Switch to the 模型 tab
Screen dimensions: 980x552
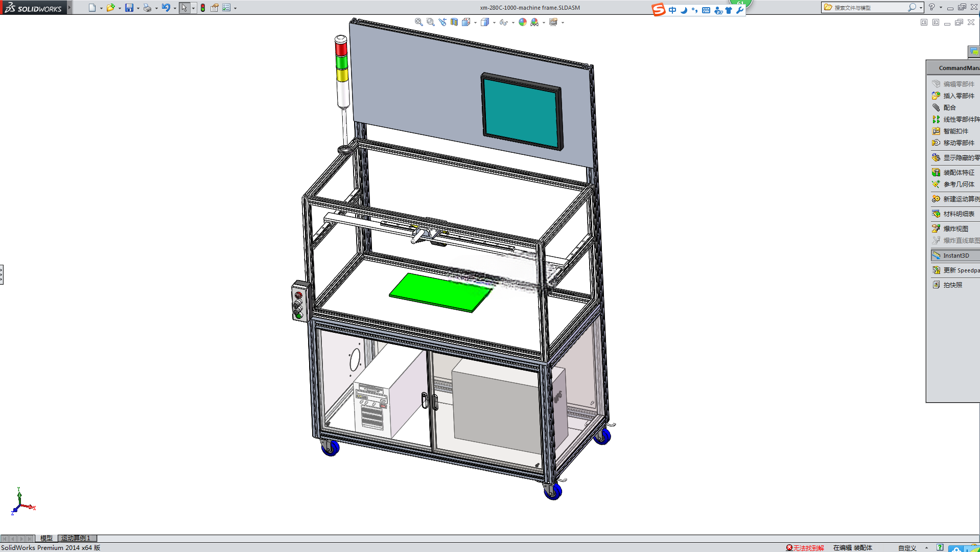click(46, 538)
